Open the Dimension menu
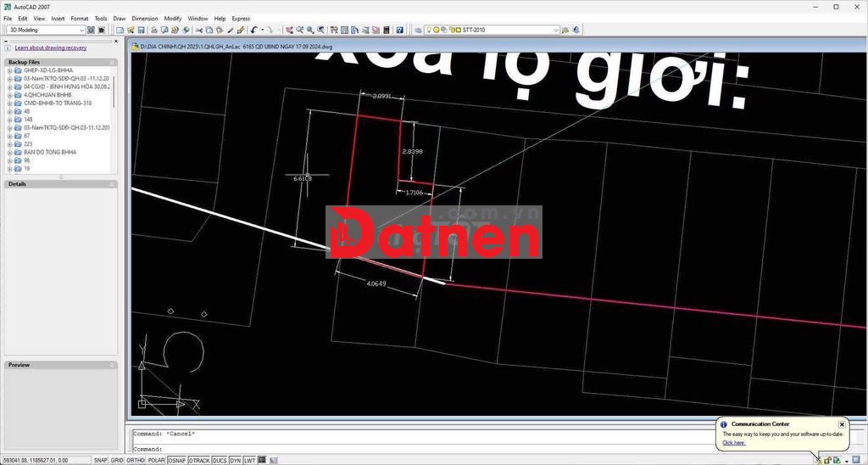 tap(144, 18)
